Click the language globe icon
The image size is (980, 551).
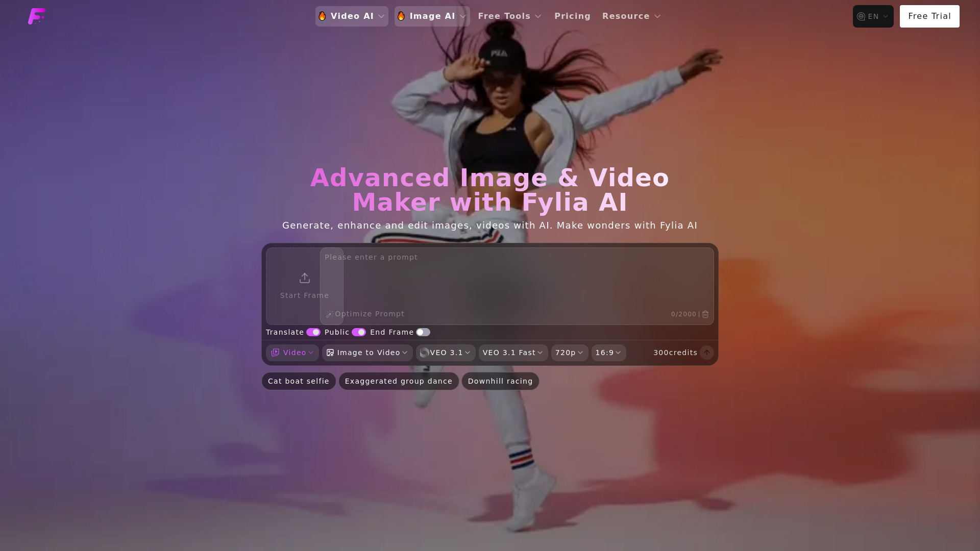[x=860, y=16]
